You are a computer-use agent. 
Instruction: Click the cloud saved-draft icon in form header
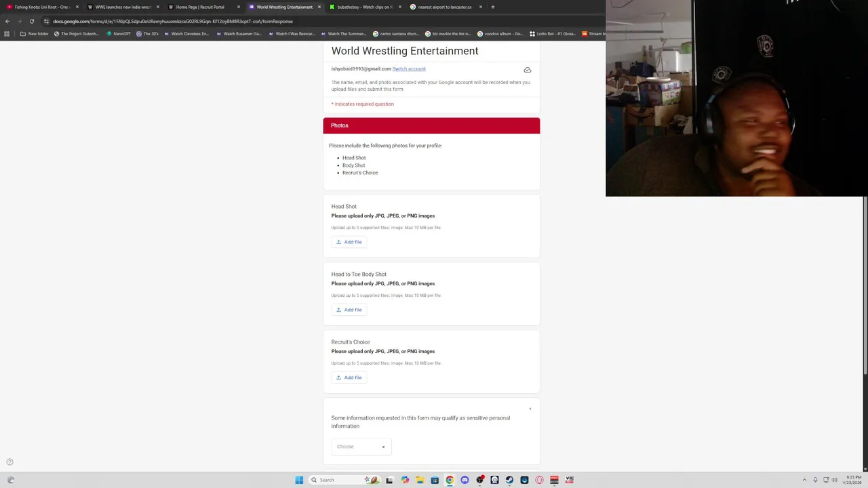pyautogui.click(x=527, y=70)
